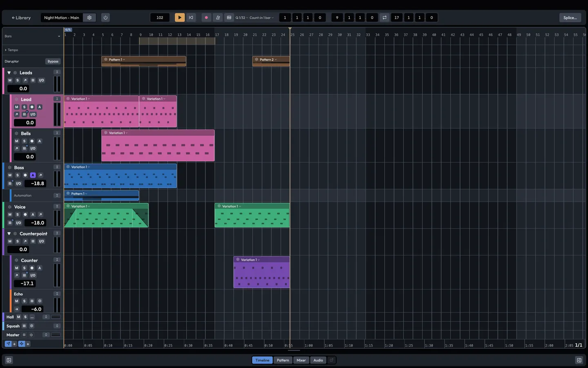
Task: Arm the red record button in transport
Action: [x=206, y=18]
